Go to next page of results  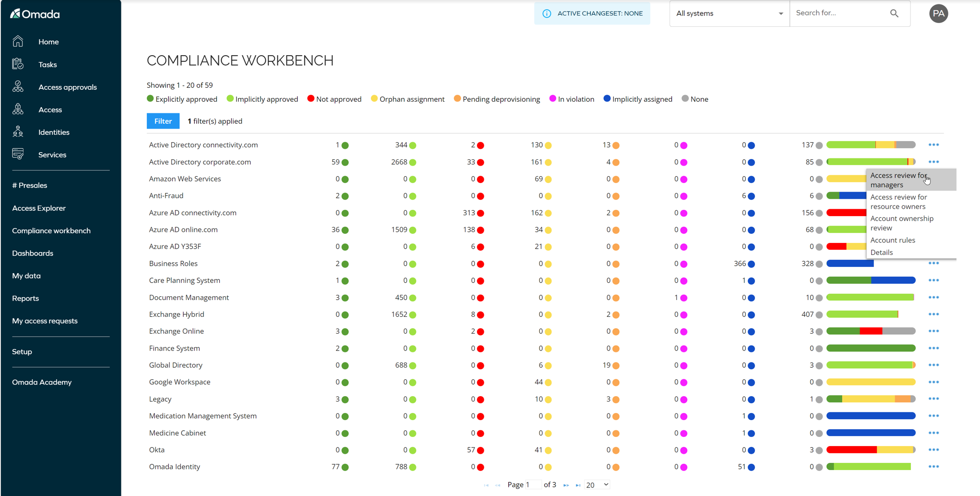click(x=566, y=485)
